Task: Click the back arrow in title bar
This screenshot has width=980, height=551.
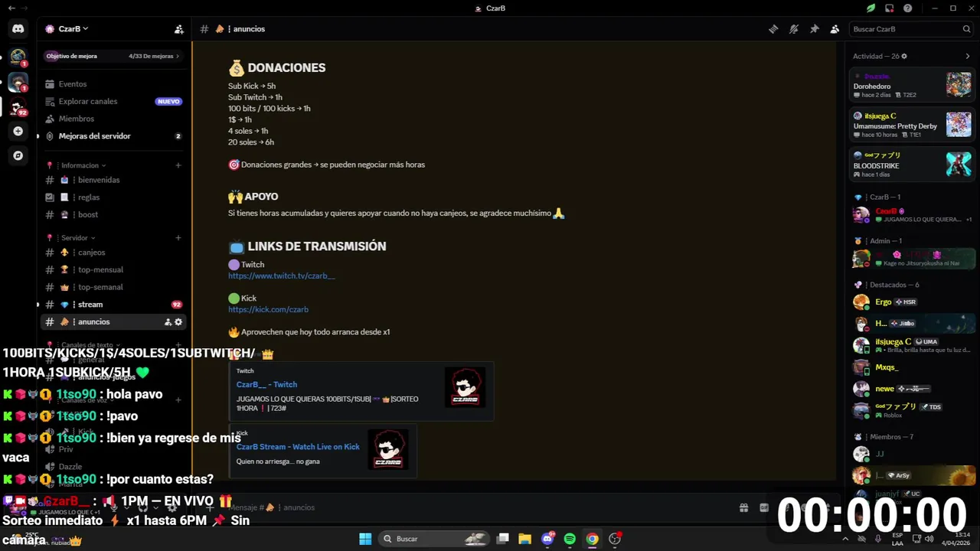Action: tap(11, 8)
